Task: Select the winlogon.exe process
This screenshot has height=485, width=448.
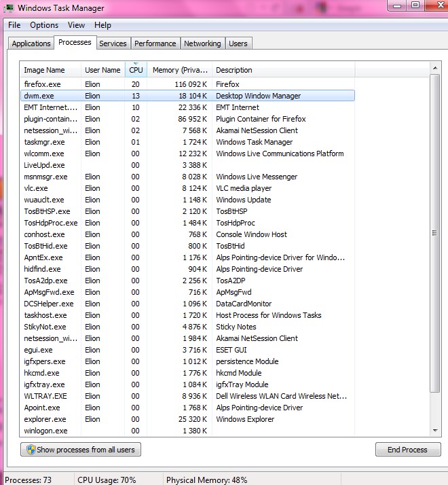Action: [x=187, y=431]
